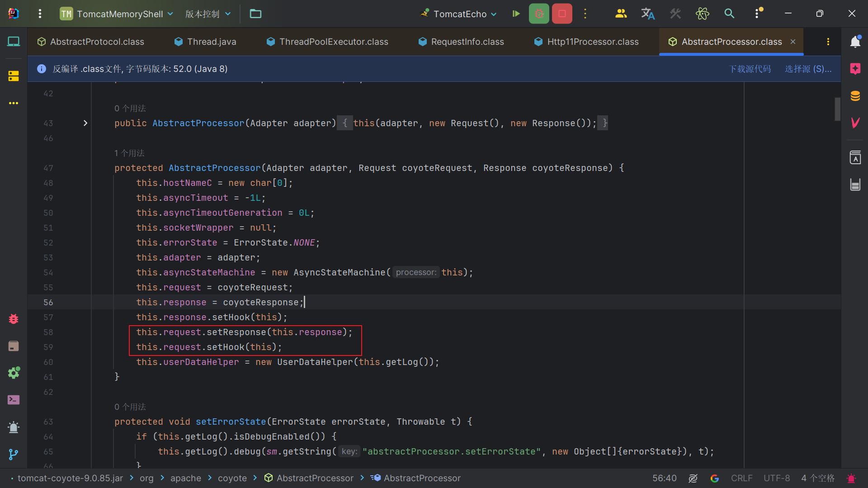Change indent setting 4 个空格
The image size is (868, 488).
818,478
